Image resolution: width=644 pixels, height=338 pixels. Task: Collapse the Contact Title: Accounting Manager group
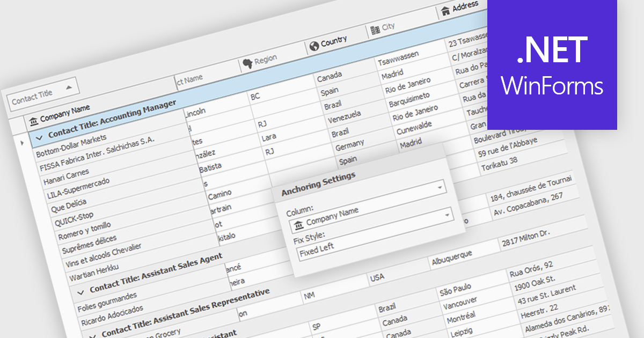click(x=39, y=137)
